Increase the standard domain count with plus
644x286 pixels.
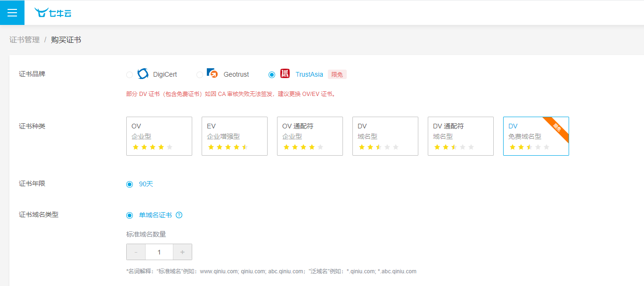(x=182, y=252)
